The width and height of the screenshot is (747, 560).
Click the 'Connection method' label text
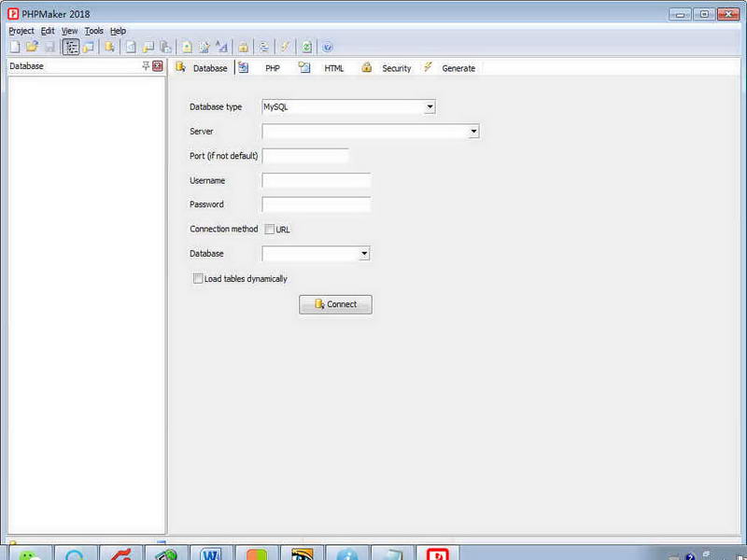coord(223,229)
